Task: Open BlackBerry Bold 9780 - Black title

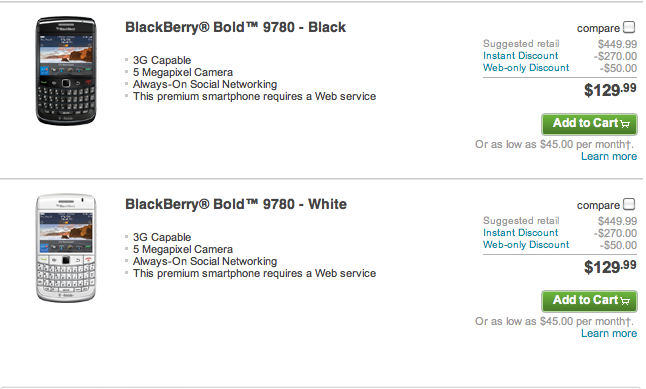Action: point(235,27)
